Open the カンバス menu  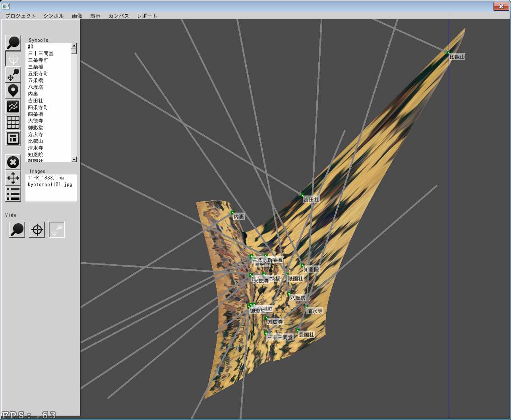(118, 16)
